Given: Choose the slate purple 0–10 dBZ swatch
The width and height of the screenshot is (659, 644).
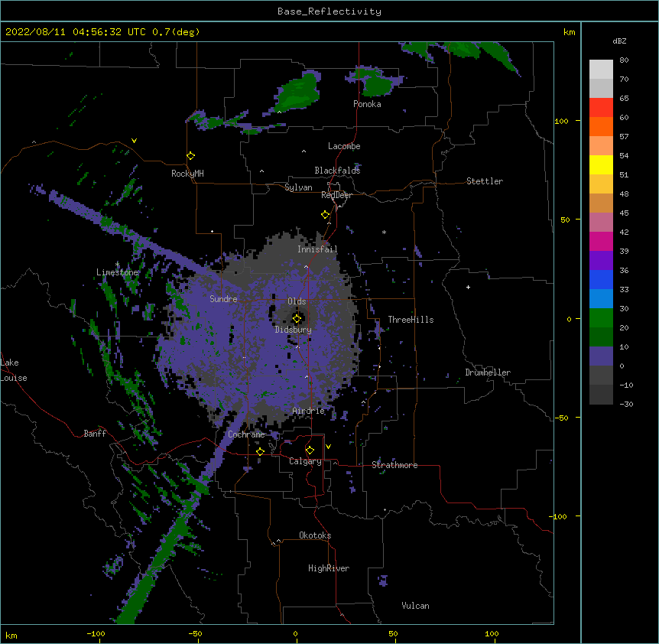Looking at the screenshot, I should point(601,356).
